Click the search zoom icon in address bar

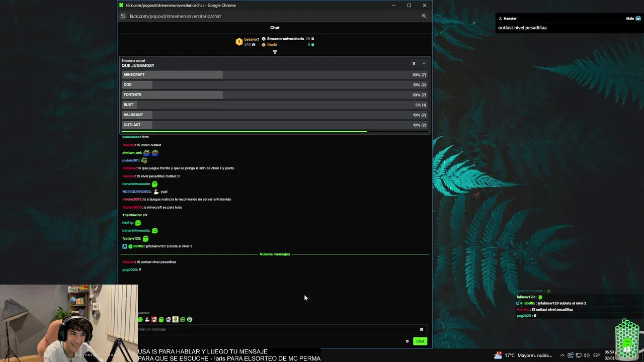click(424, 16)
